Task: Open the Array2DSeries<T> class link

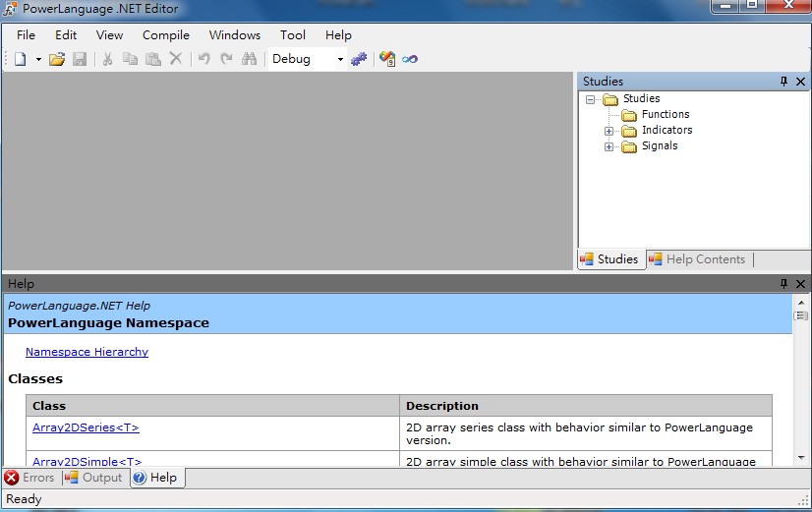Action: (86, 427)
